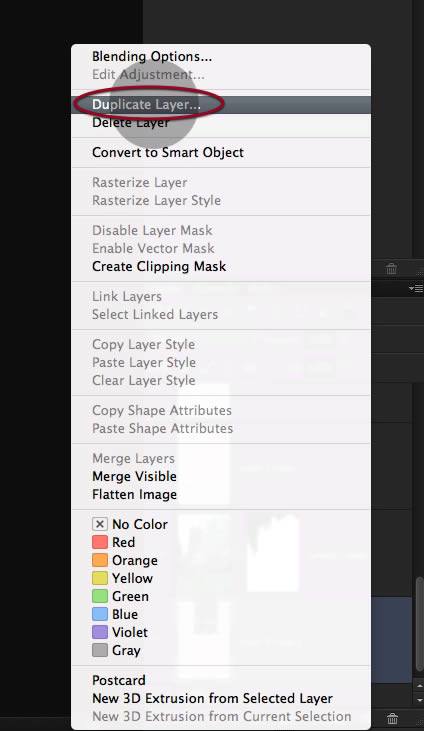
Task: Select Merge Visible
Action: (134, 476)
